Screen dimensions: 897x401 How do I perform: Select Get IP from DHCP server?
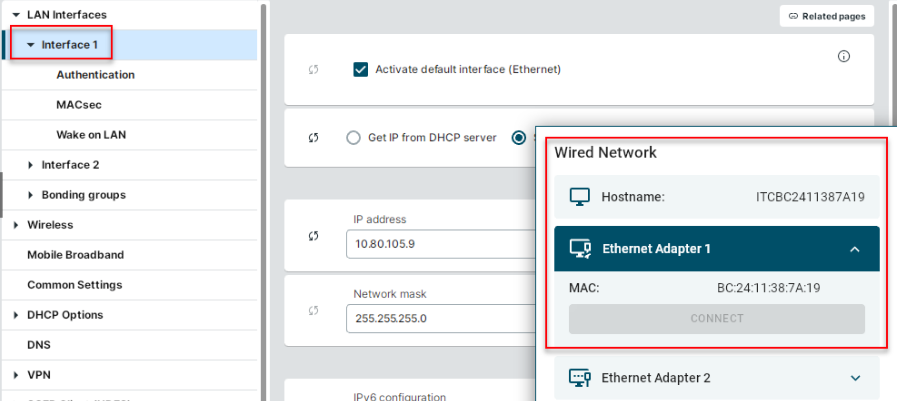tap(354, 138)
